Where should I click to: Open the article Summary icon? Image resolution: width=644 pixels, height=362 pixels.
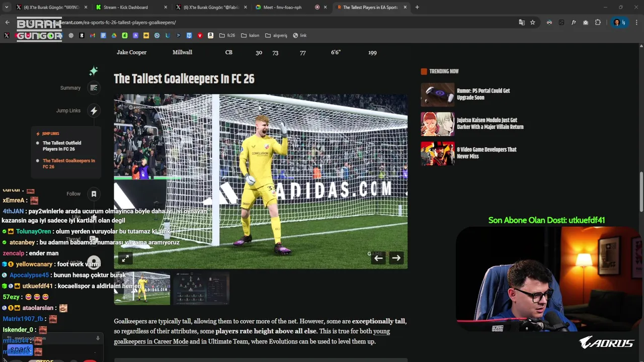[x=94, y=87]
